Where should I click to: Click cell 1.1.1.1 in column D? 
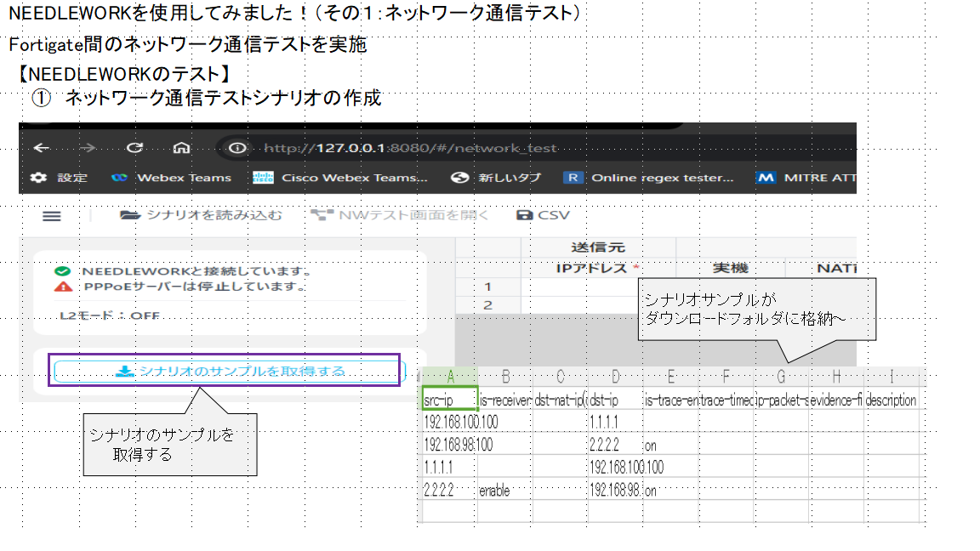[616, 423]
